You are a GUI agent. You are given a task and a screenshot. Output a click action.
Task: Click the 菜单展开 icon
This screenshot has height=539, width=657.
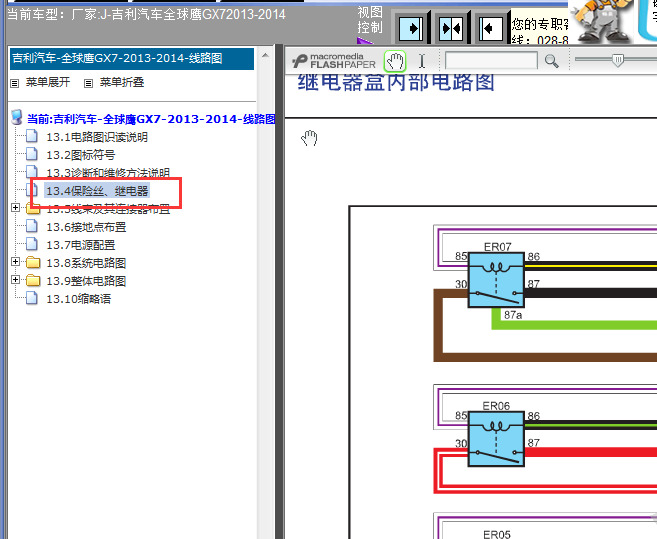coord(15,83)
